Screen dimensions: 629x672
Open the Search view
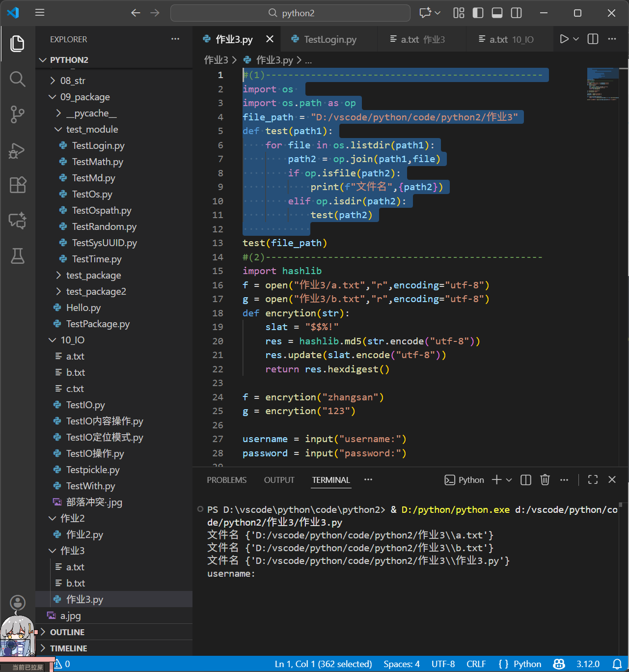coord(17,79)
